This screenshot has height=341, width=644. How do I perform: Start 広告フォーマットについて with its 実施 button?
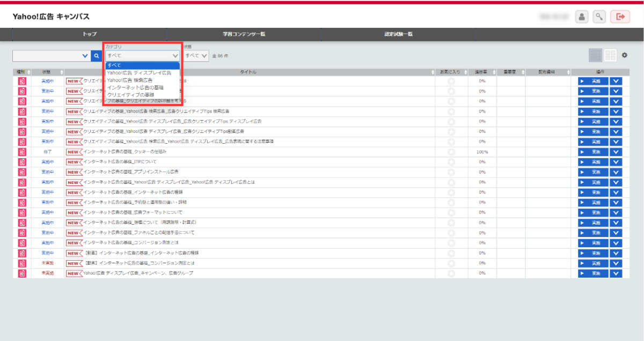[x=593, y=212]
